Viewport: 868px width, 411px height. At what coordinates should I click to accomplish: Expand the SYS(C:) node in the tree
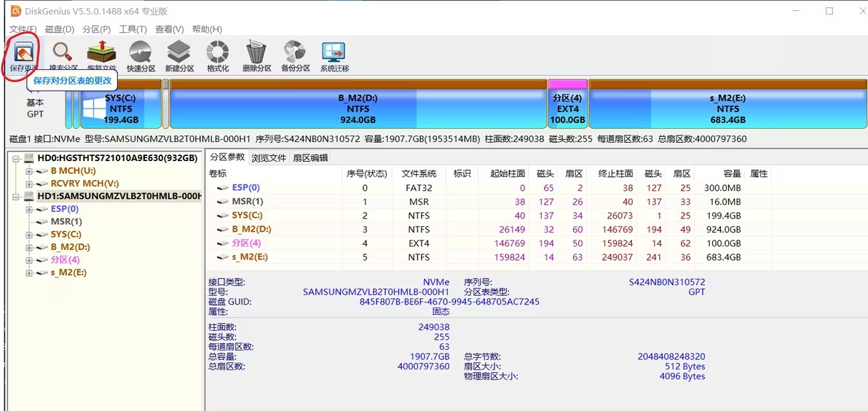tap(29, 235)
